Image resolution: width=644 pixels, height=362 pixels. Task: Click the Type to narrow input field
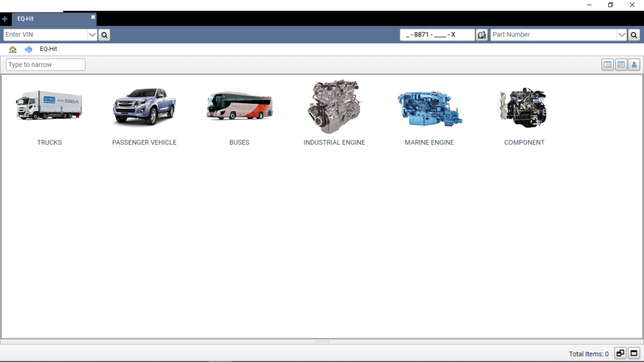pos(44,64)
